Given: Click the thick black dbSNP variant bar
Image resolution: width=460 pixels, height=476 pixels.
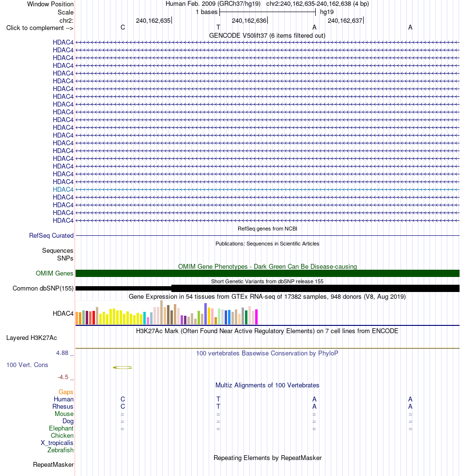Looking at the screenshot, I should [x=316, y=289].
